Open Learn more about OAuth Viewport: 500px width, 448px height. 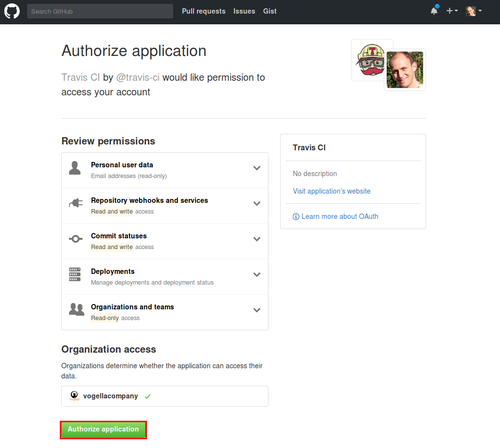coord(339,216)
